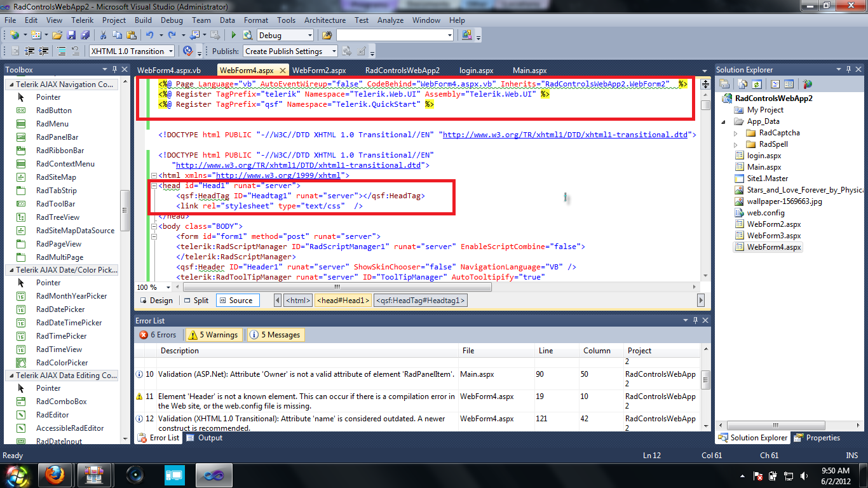The image size is (868, 488).
Task: Switch to Main.aspx editor tab
Action: pyautogui.click(x=530, y=71)
